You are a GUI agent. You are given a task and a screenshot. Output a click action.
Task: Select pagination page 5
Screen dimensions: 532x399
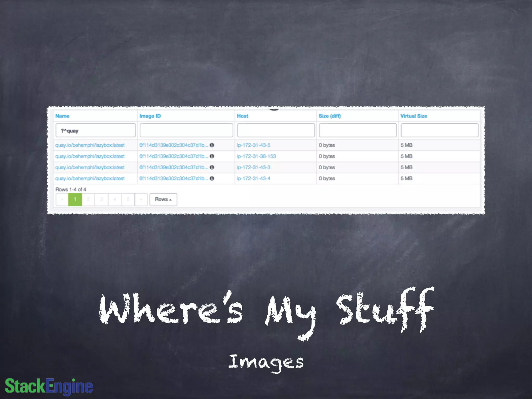pyautogui.click(x=128, y=199)
